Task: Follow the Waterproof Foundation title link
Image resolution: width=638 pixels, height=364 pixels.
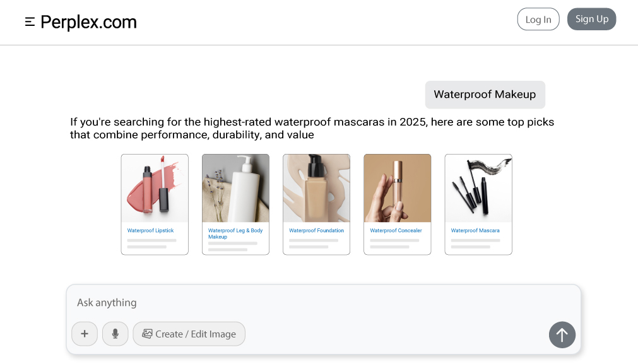Action: tap(316, 231)
